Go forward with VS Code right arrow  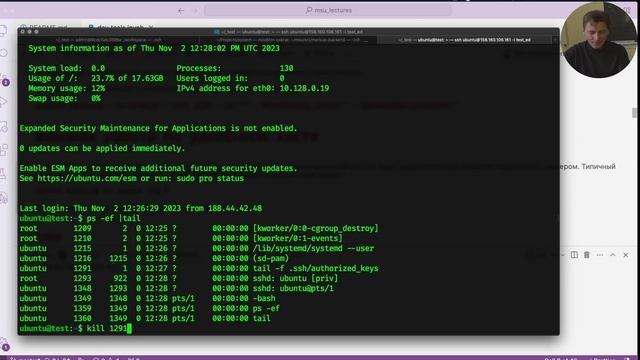[195, 11]
